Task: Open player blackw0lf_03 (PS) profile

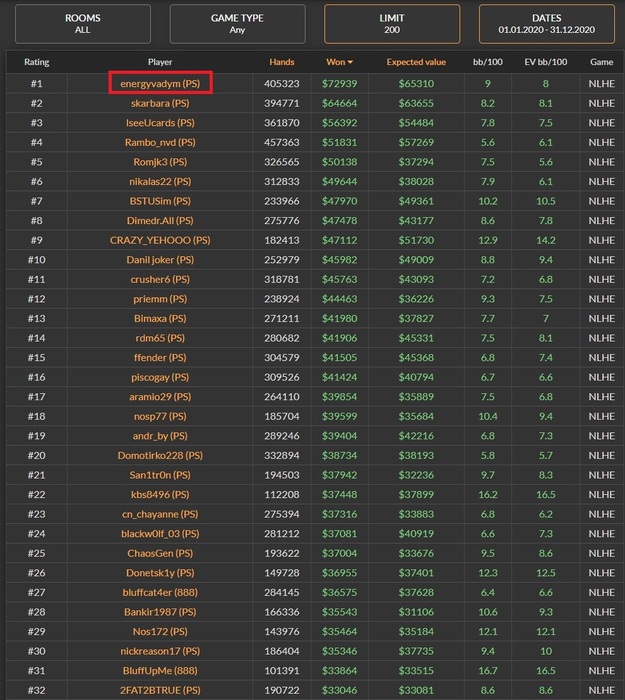Action: click(160, 534)
